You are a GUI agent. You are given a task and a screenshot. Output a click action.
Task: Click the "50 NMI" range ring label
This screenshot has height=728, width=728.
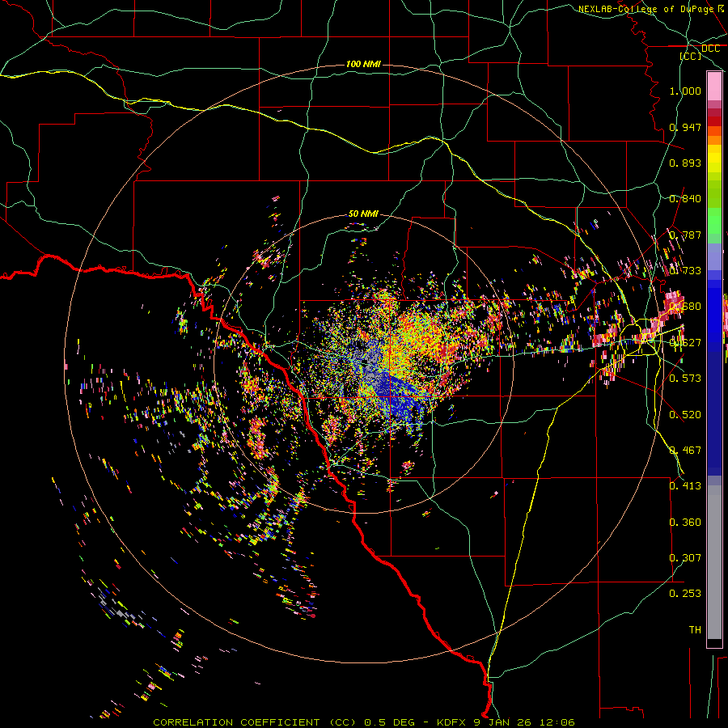tap(363, 214)
